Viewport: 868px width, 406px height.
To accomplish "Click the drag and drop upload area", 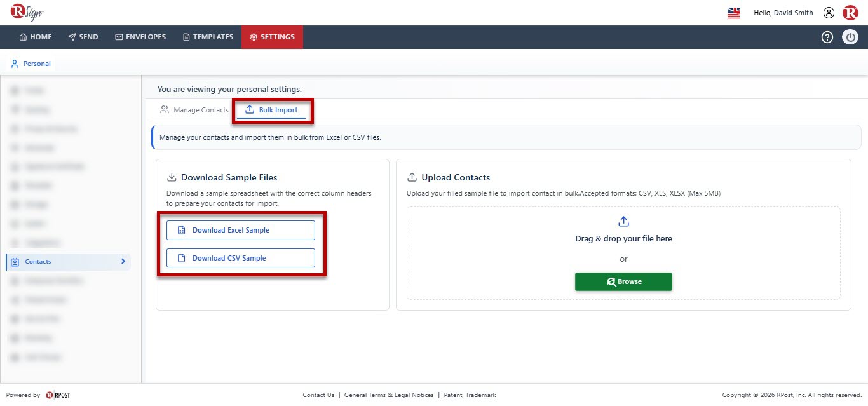I will [623, 253].
